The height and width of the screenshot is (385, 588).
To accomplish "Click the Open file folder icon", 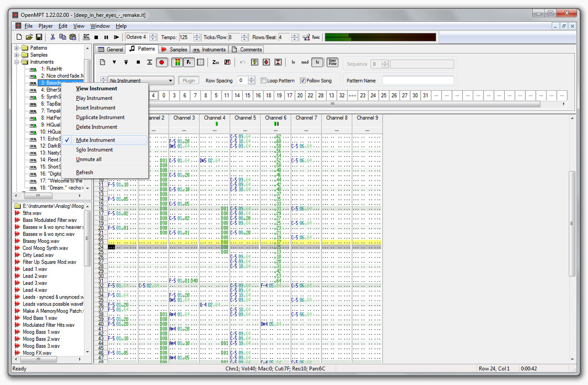I will (29, 37).
